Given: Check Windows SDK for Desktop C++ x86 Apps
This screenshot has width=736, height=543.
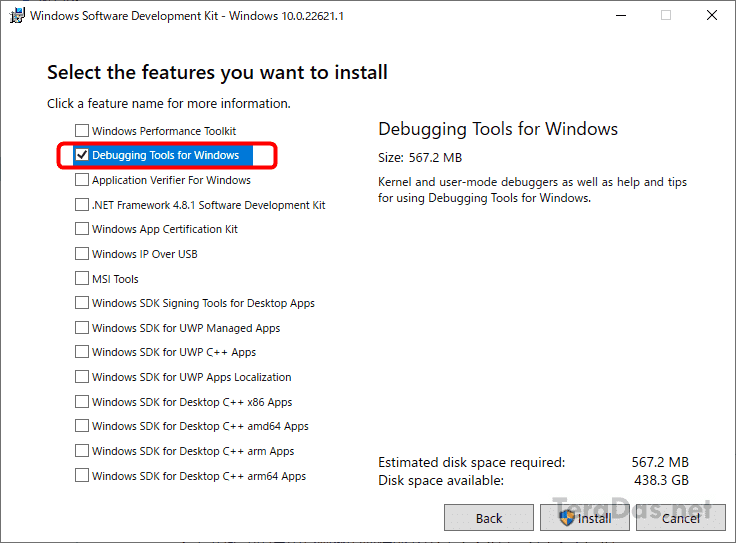Looking at the screenshot, I should pyautogui.click(x=82, y=402).
